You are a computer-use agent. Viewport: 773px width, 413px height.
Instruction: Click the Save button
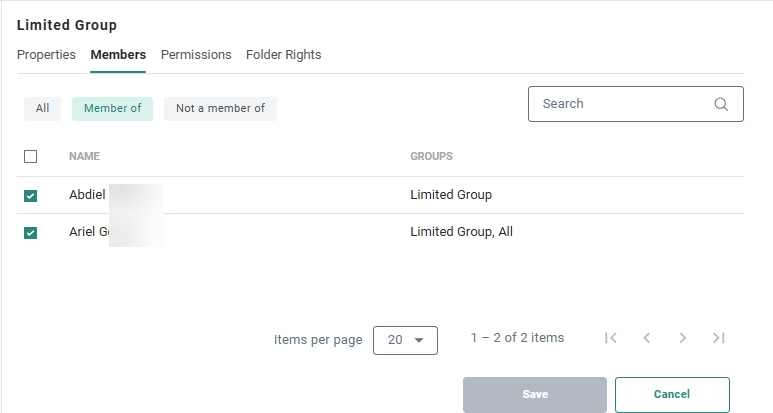click(534, 395)
